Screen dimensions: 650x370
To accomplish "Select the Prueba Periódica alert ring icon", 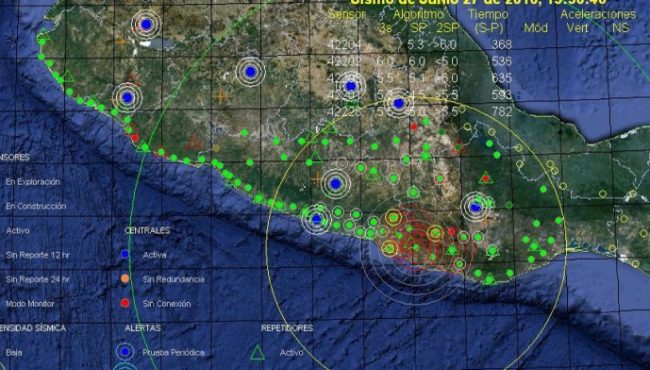I will coord(125,352).
